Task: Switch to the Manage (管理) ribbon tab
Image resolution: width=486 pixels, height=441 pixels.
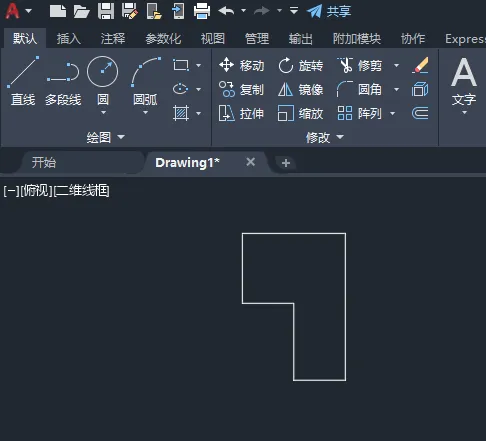Action: click(x=257, y=39)
